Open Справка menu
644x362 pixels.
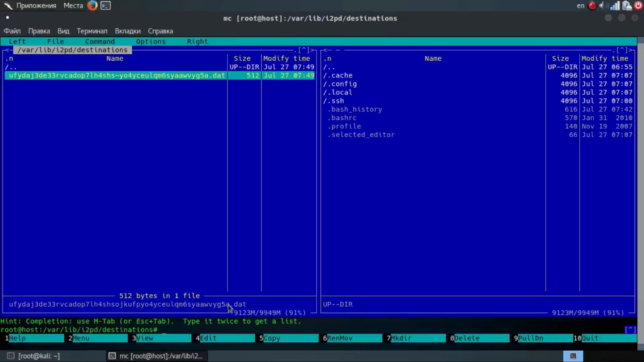(160, 31)
